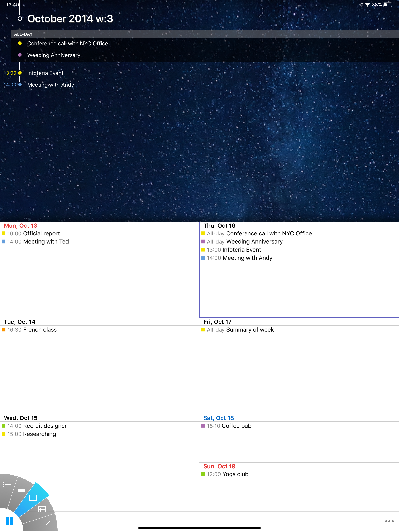Open the three-dot more options menu
Image resolution: width=399 pixels, height=532 pixels.
pos(389,521)
